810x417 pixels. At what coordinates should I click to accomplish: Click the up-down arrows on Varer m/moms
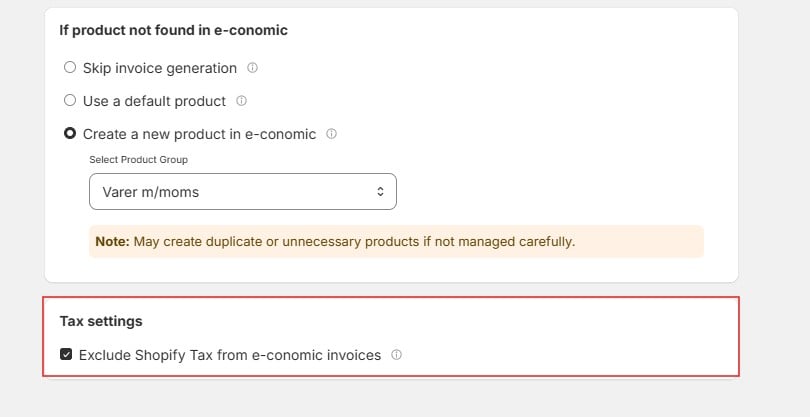(x=380, y=192)
